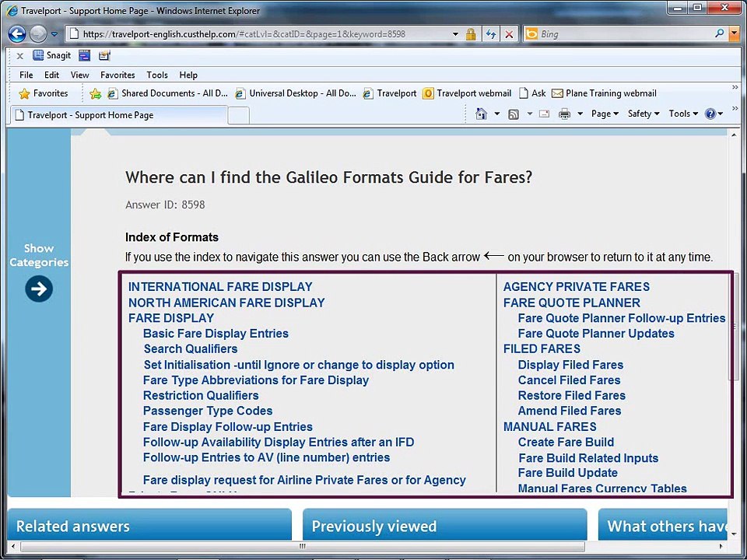The height and width of the screenshot is (560, 747).
Task: Open a new blank tab
Action: (239, 115)
